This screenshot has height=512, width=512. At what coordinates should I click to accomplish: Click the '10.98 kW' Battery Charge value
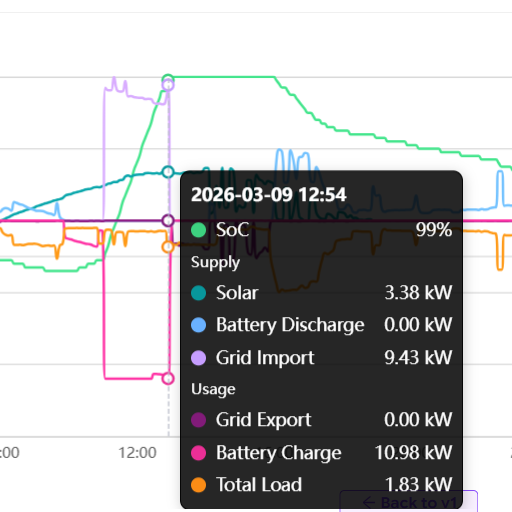[x=414, y=453]
